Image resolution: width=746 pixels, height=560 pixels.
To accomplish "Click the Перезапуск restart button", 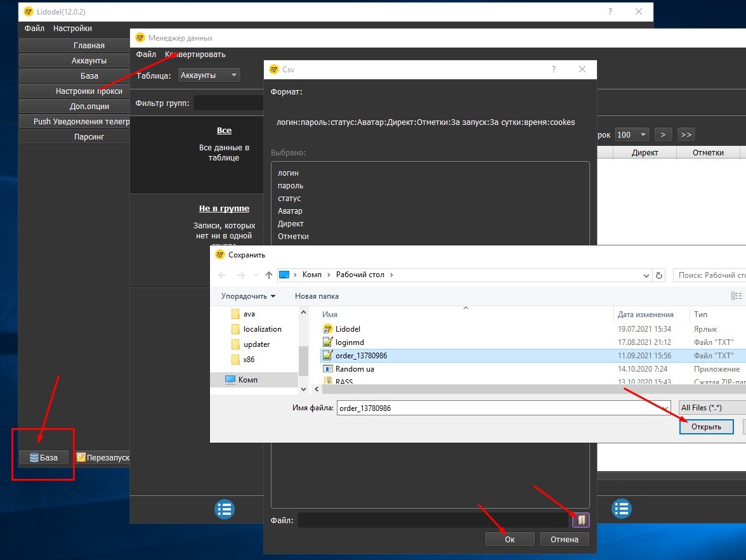I will pos(103,457).
